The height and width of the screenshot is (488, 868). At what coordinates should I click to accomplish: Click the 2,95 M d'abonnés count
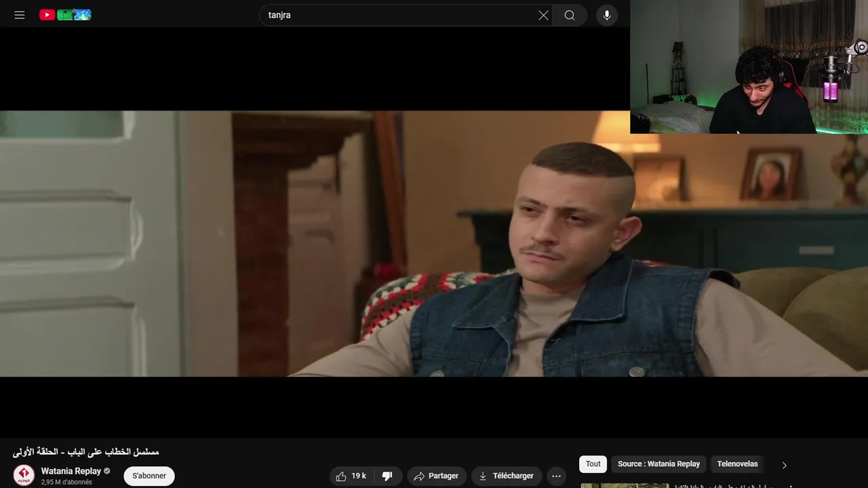[x=66, y=482]
